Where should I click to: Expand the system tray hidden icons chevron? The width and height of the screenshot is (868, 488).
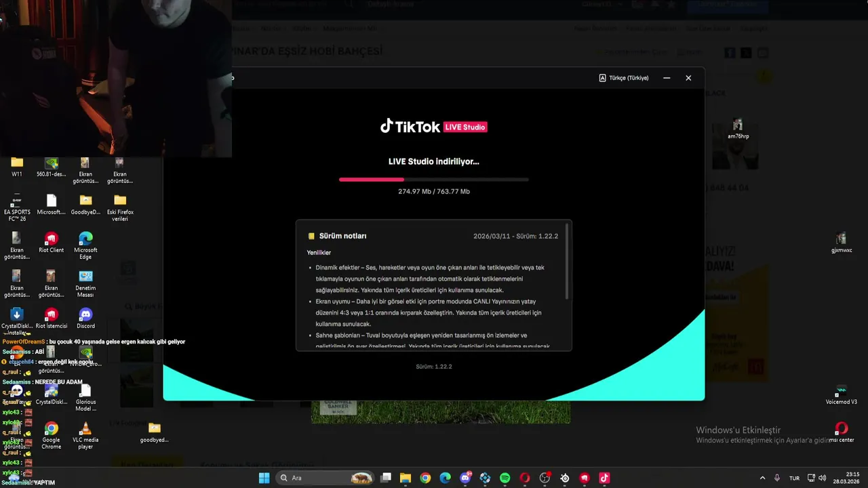click(762, 478)
